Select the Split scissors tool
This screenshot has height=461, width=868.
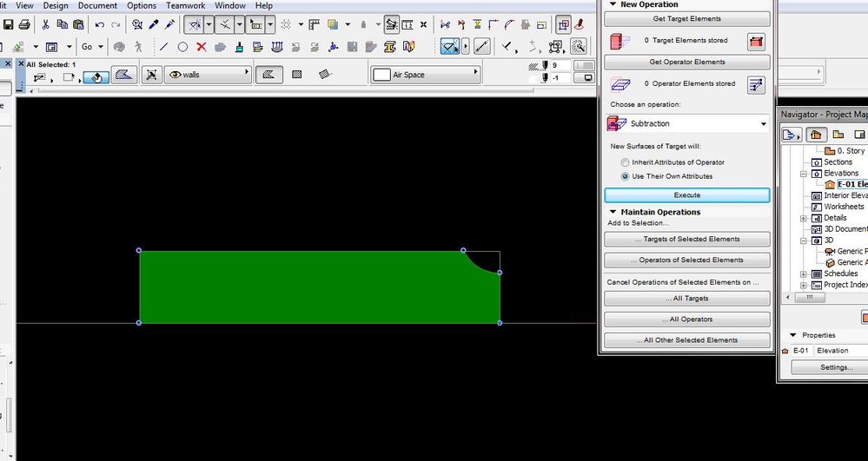[x=445, y=24]
